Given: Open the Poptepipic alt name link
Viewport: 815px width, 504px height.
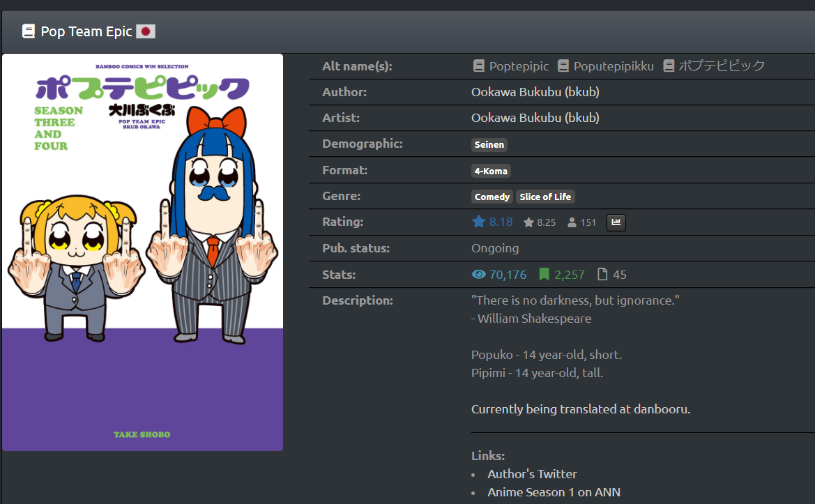Looking at the screenshot, I should click(x=519, y=66).
